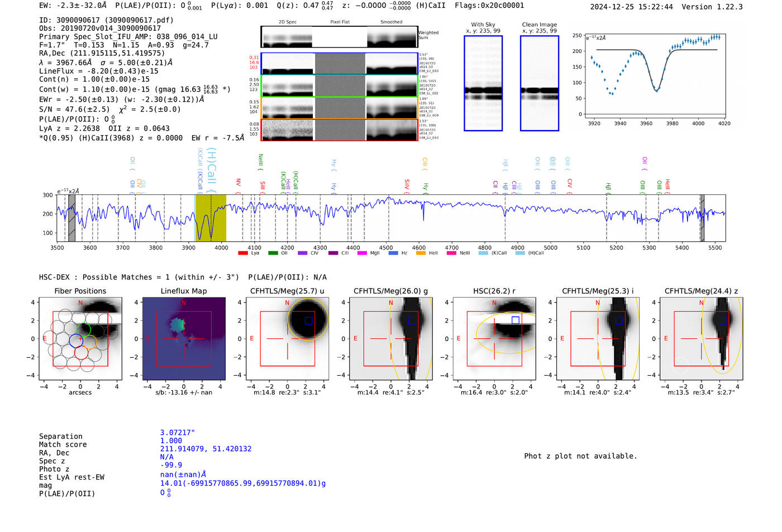Click the Flags:0x20c00001 header text
Image resolution: width=782 pixels, height=532 pixels.
(x=489, y=6)
